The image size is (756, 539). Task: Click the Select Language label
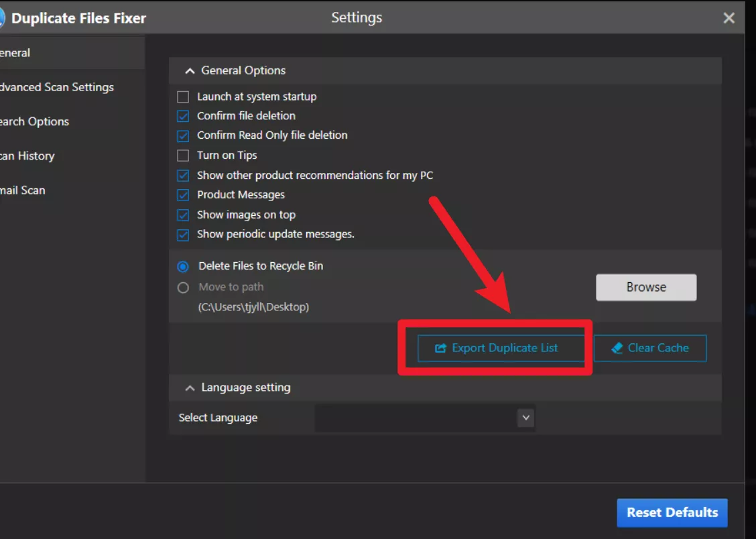[x=218, y=418]
